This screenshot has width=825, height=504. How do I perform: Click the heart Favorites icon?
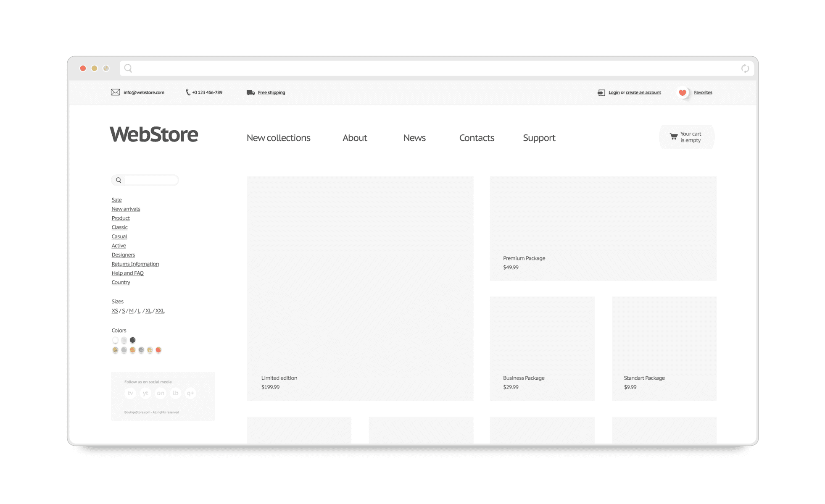coord(683,92)
